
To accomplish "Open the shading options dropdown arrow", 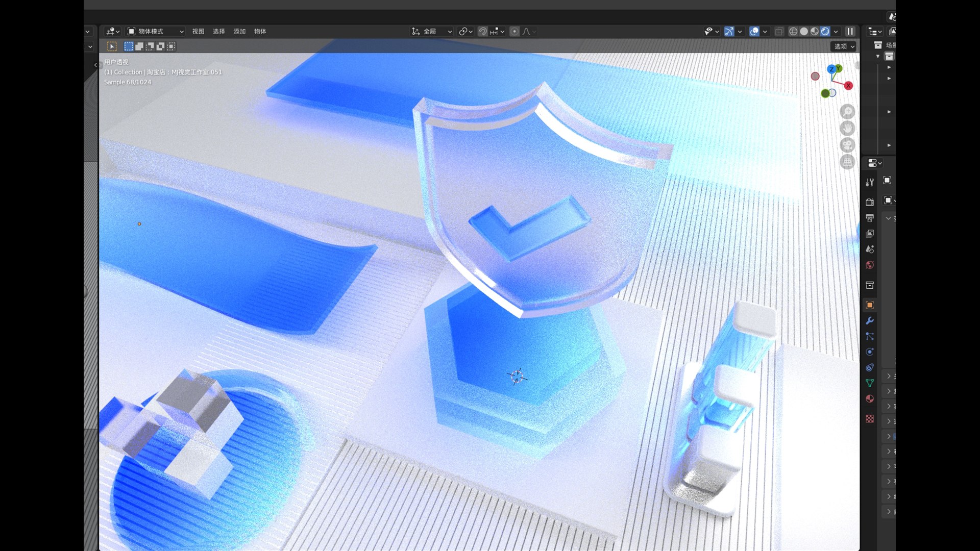I will click(836, 32).
